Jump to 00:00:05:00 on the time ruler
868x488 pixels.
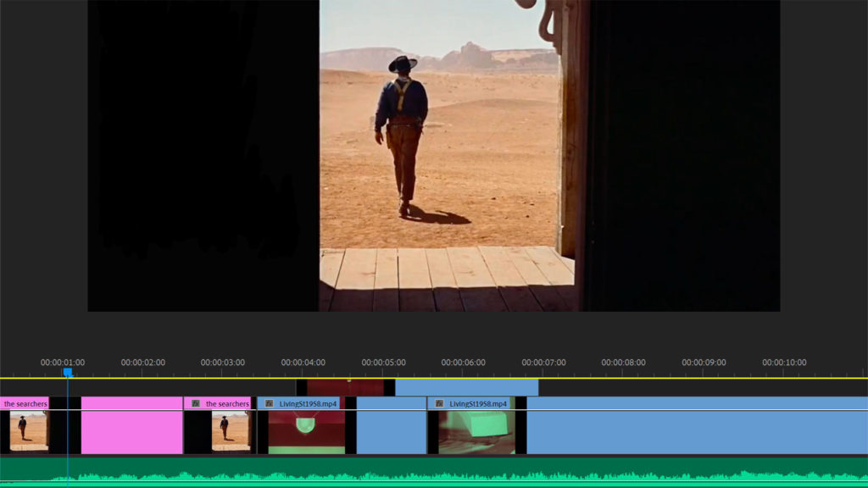pos(383,363)
